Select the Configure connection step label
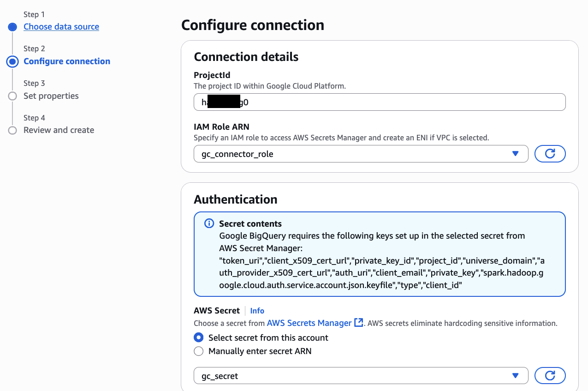 67,61
